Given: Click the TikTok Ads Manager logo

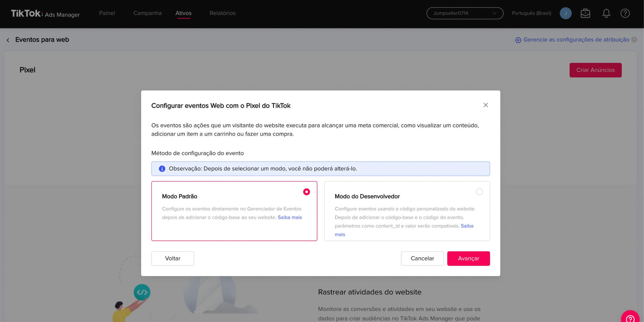Looking at the screenshot, I should pos(45,13).
